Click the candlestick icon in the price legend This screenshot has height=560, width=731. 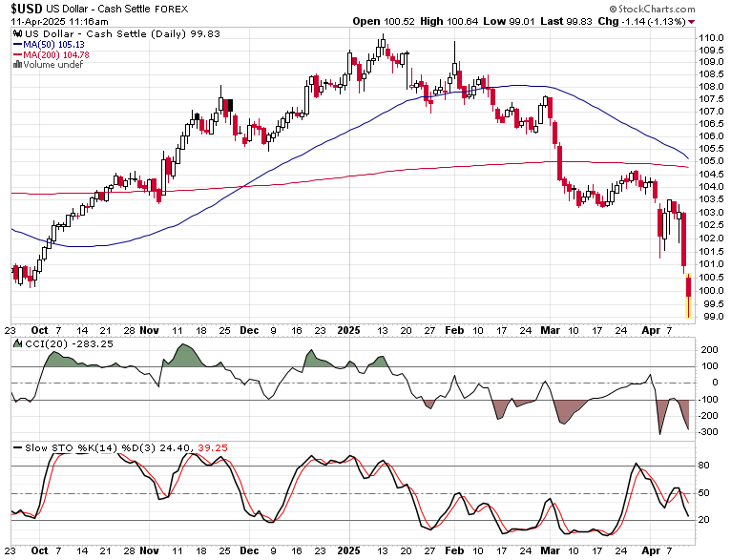click(x=15, y=32)
